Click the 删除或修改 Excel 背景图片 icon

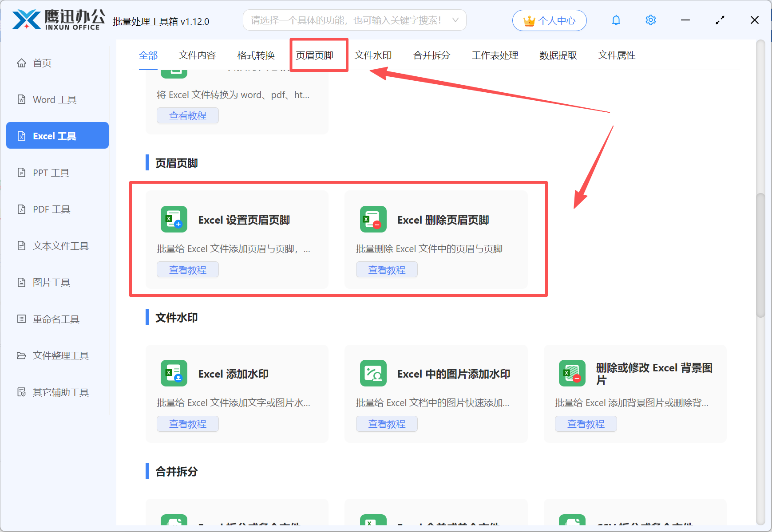(x=572, y=373)
